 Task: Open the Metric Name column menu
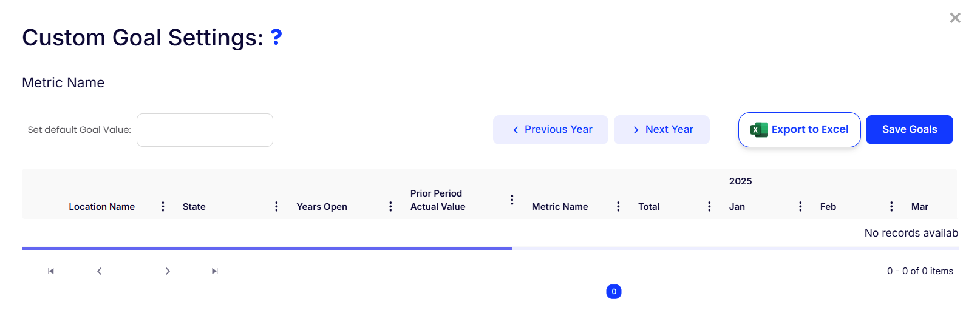pyautogui.click(x=618, y=207)
